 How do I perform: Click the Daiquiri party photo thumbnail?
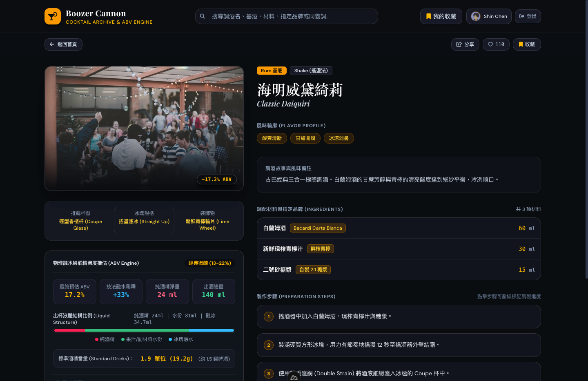pos(144,128)
